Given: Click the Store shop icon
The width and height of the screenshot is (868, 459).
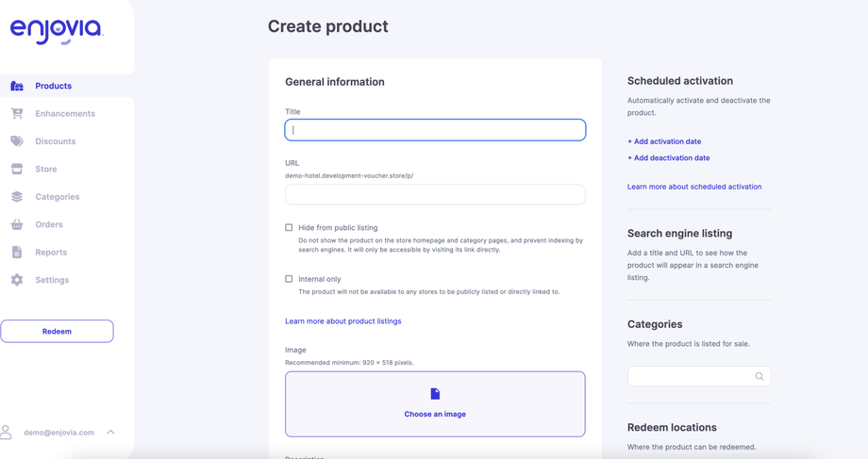Looking at the screenshot, I should pos(17,169).
